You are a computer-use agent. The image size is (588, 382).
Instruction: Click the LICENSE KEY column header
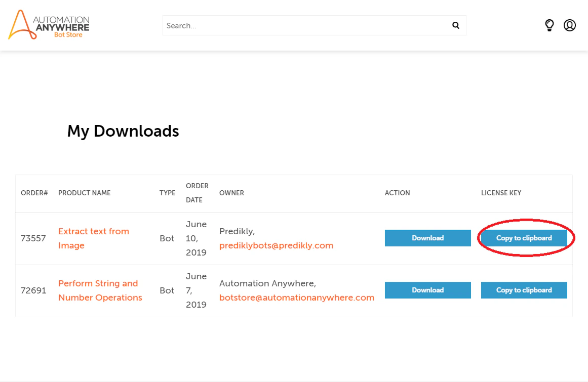point(501,193)
